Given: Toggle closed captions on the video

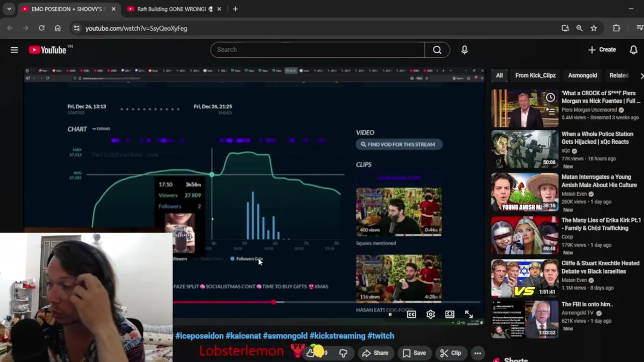Looking at the screenshot, I should pos(411,314).
